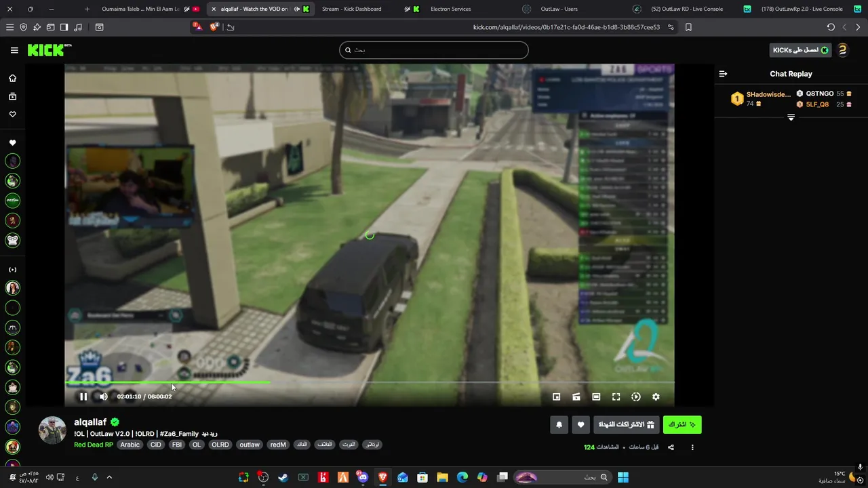
Task: Open browser sidebar menu icon
Action: (9, 27)
